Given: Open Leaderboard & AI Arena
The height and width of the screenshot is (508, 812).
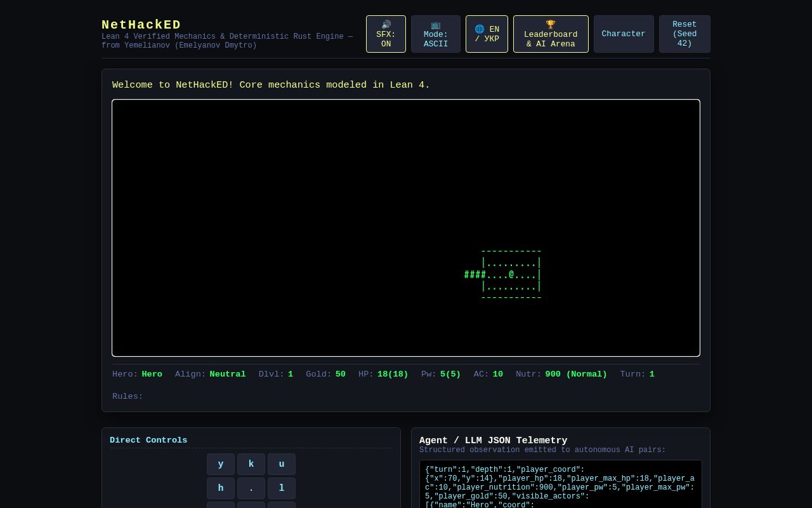Looking at the screenshot, I should point(551,34).
